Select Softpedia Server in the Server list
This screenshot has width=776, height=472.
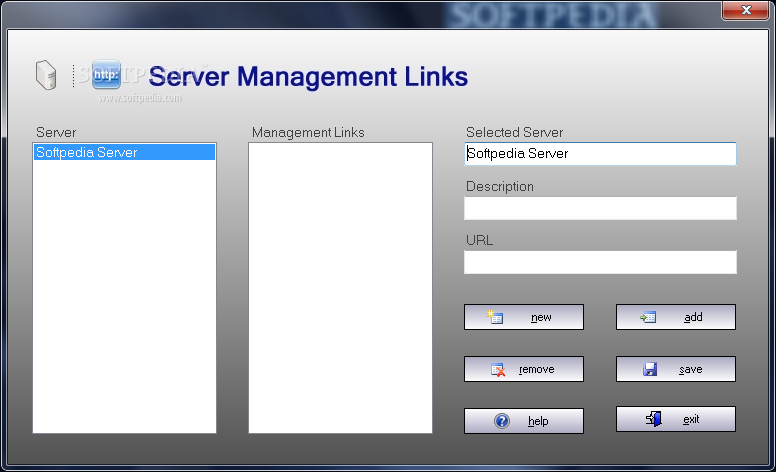tap(124, 152)
